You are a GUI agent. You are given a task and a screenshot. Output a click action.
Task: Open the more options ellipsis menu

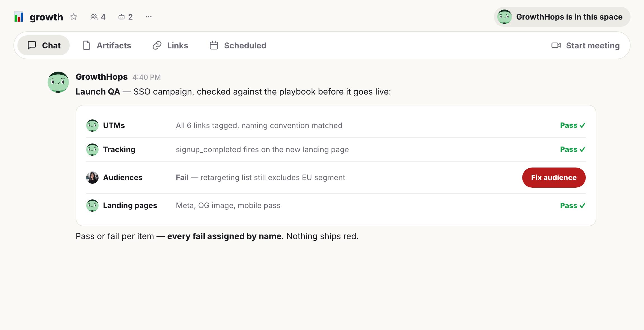pyautogui.click(x=149, y=17)
